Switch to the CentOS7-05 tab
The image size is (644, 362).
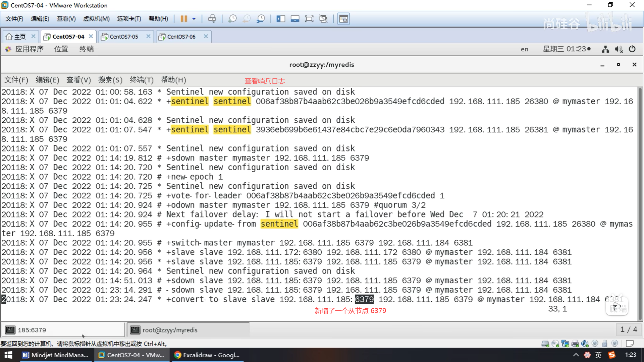pos(124,37)
